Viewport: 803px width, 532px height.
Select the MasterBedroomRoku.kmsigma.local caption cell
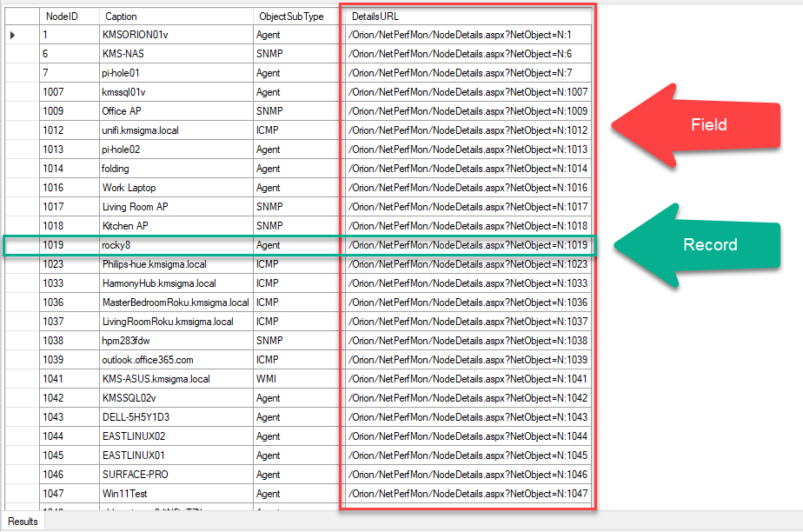[x=176, y=303]
